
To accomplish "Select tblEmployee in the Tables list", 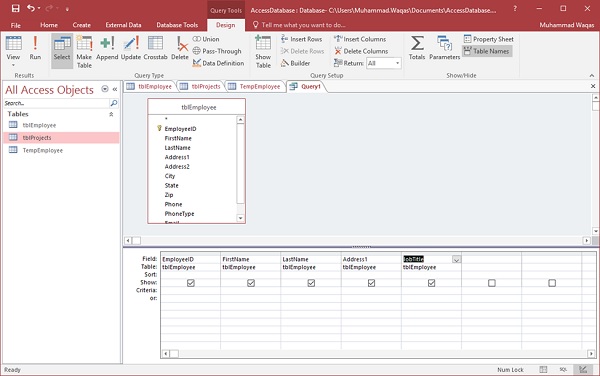I will click(61, 125).
